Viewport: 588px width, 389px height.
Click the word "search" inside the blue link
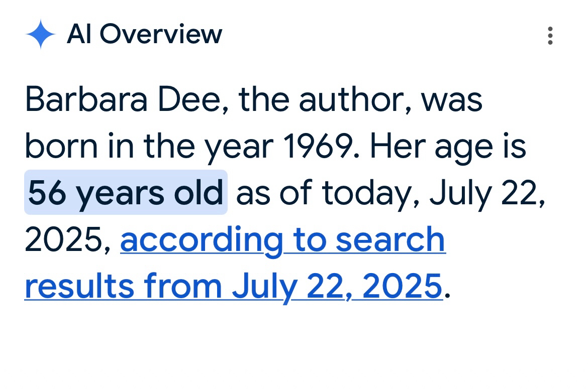[x=390, y=240]
